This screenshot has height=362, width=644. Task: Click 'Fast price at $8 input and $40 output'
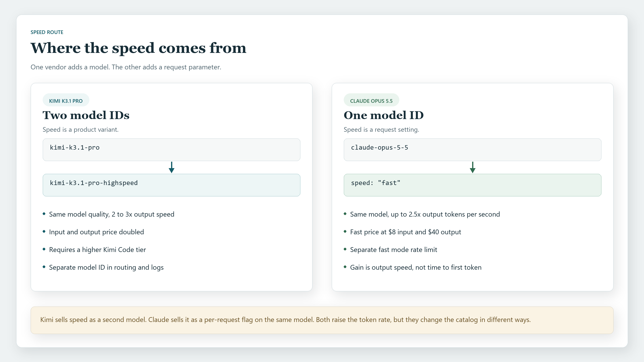[406, 232]
